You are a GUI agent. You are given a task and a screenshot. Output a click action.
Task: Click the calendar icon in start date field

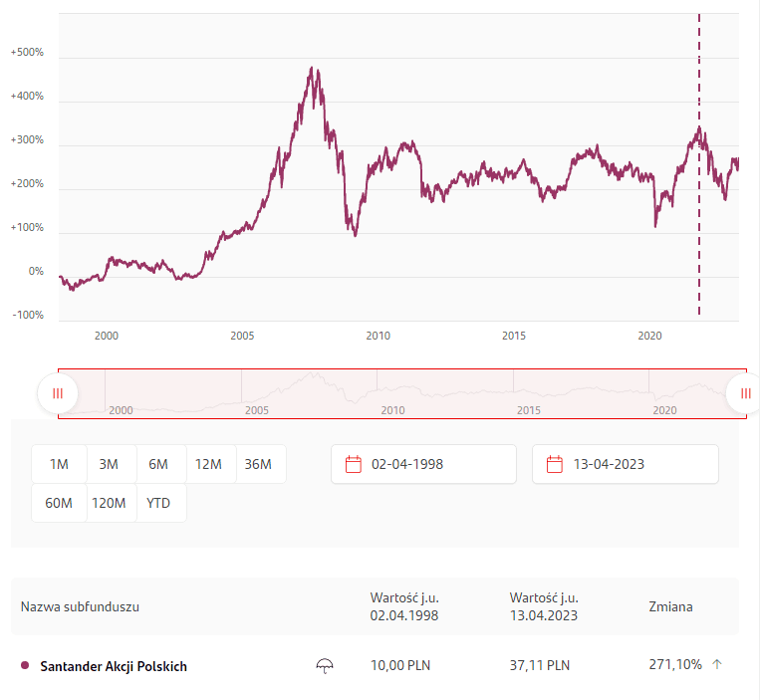coord(353,464)
